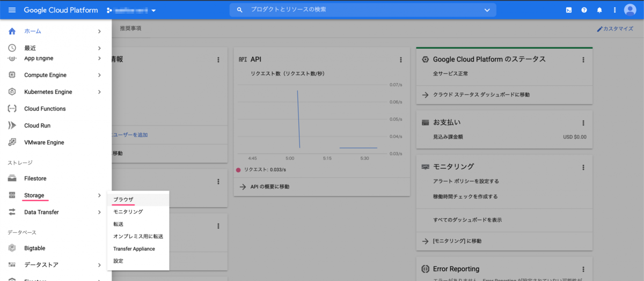Select オンプレミス用に転送 in submenu
This screenshot has height=281, width=644.
pyautogui.click(x=138, y=236)
